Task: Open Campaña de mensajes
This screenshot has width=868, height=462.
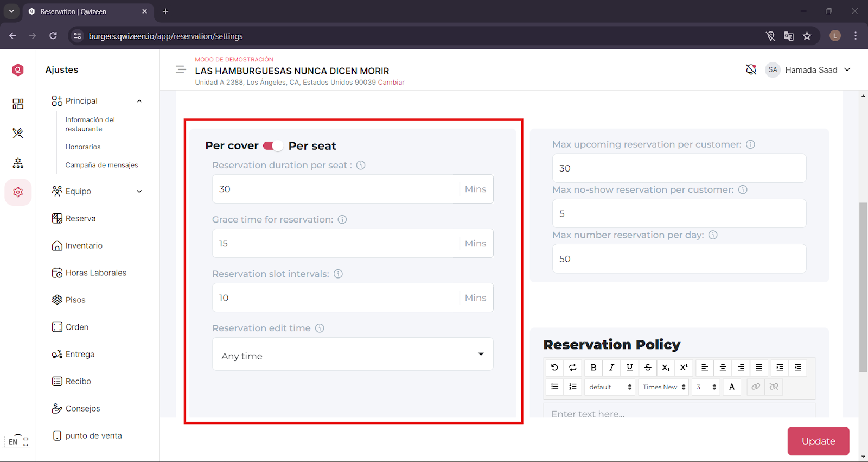Action: click(x=101, y=165)
